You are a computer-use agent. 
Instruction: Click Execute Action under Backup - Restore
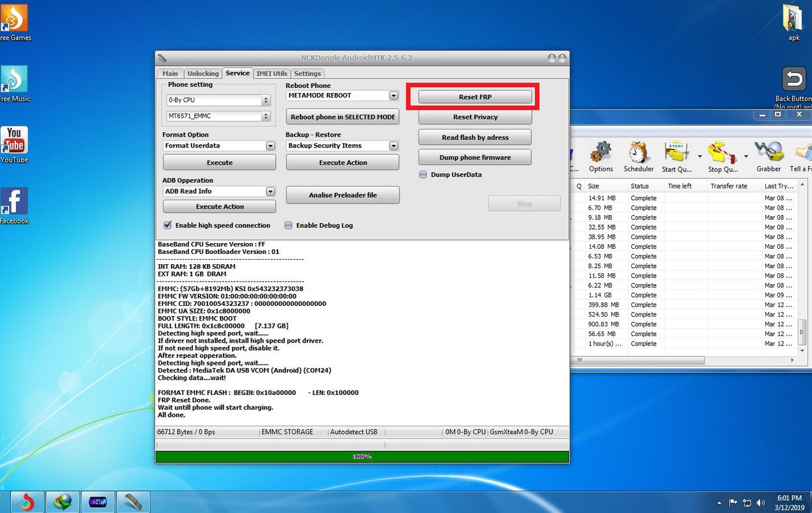343,162
